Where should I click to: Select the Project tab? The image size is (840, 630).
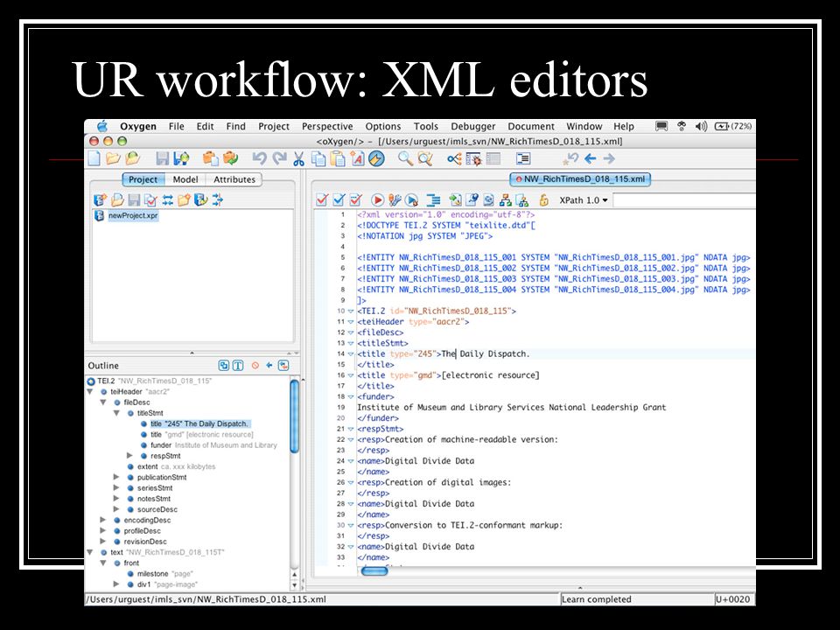143,179
